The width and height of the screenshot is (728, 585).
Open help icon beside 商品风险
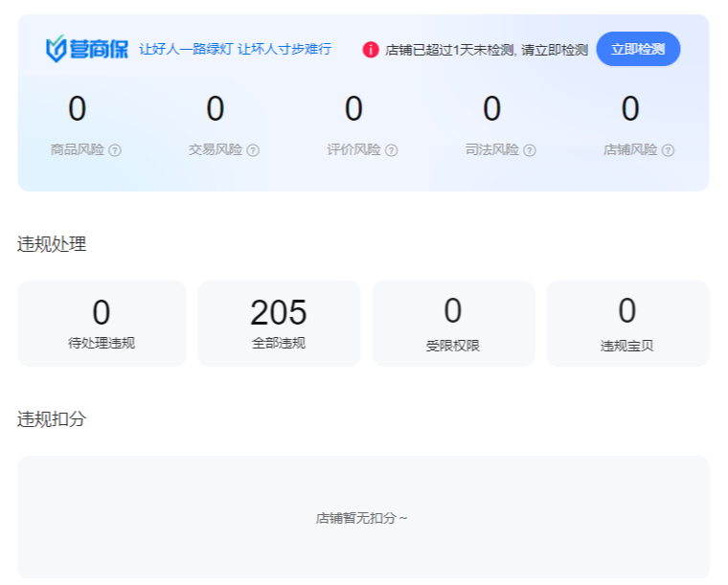tap(115, 150)
